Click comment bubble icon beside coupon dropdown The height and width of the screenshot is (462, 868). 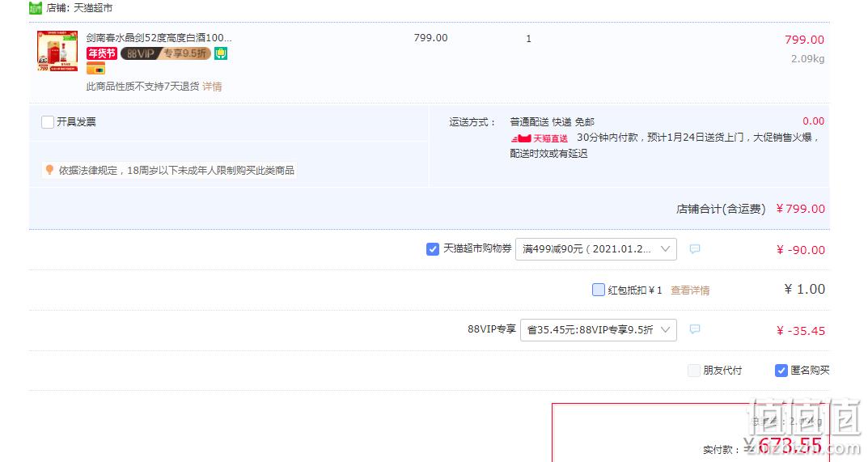point(695,249)
